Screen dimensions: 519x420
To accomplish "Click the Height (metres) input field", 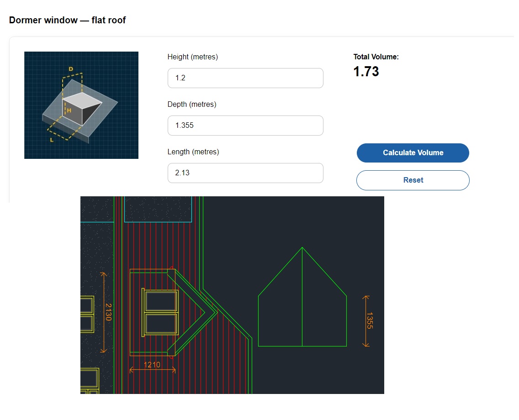I will point(245,78).
